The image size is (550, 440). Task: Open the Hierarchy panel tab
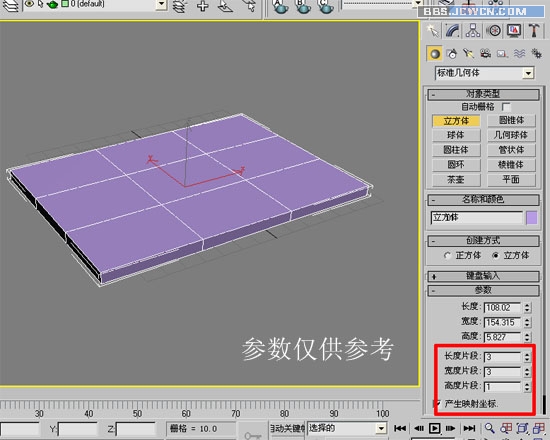coord(473,31)
